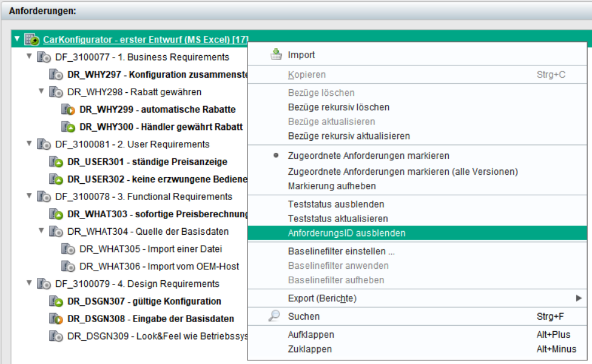Viewport: 592px width, 364px height.
Task: Select row DR_WHAT304 - Quelle der Basisdaten
Action: point(148,232)
